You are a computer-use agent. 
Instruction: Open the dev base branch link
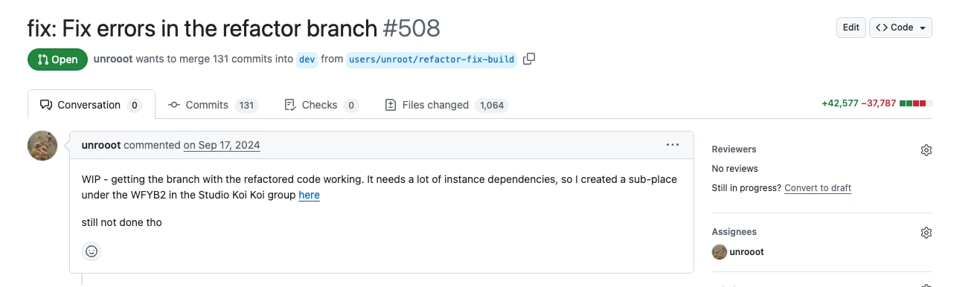307,59
